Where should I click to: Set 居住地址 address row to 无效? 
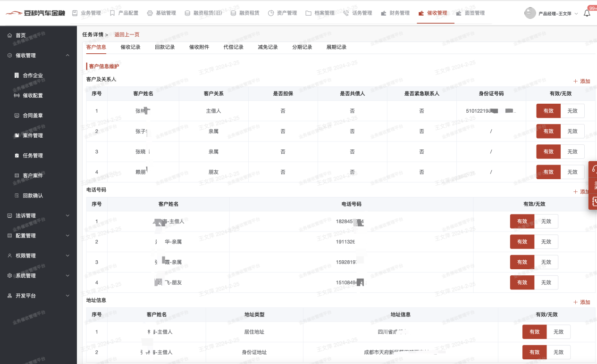pos(558,332)
